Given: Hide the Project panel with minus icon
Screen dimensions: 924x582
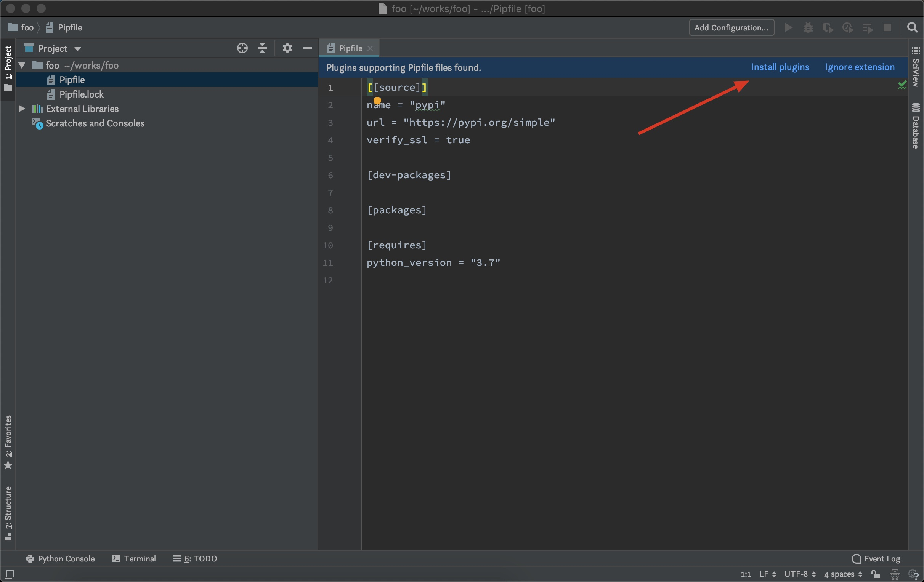Looking at the screenshot, I should tap(307, 48).
